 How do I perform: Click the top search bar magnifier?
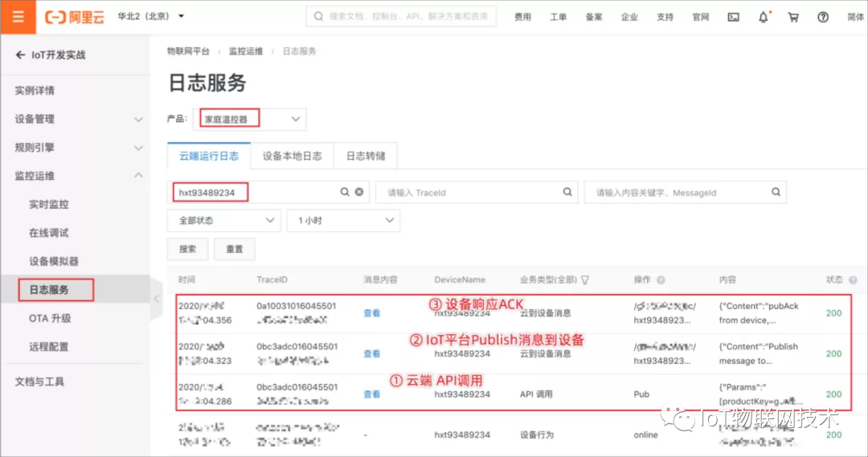318,17
